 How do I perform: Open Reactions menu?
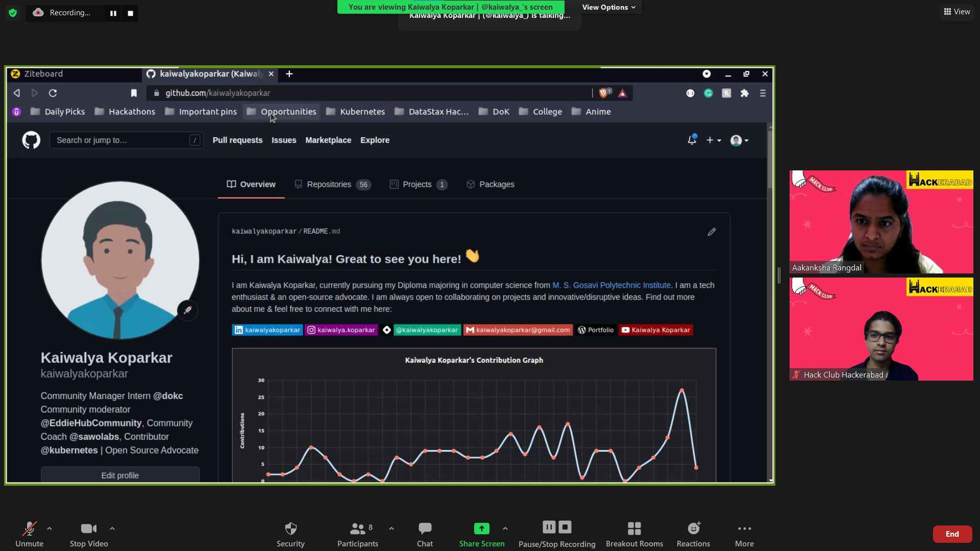coord(693,534)
